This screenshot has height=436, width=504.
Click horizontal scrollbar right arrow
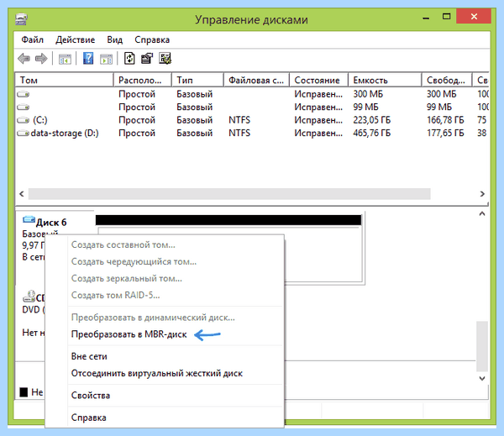click(482, 194)
